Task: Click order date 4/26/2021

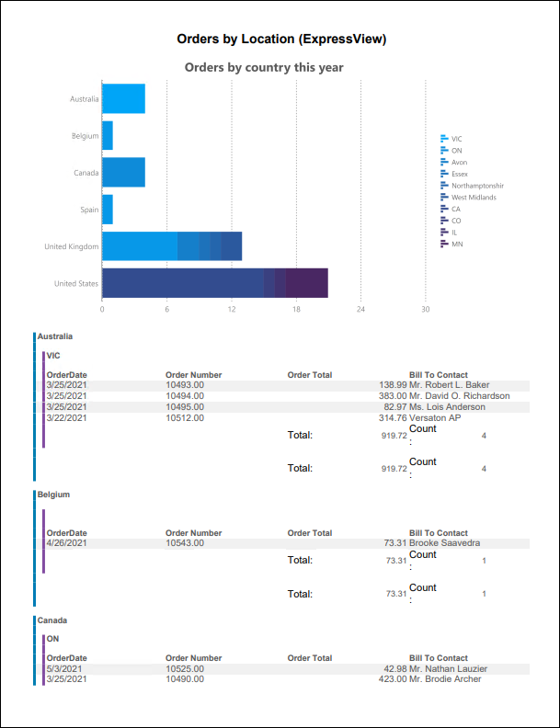Action: 67,542
